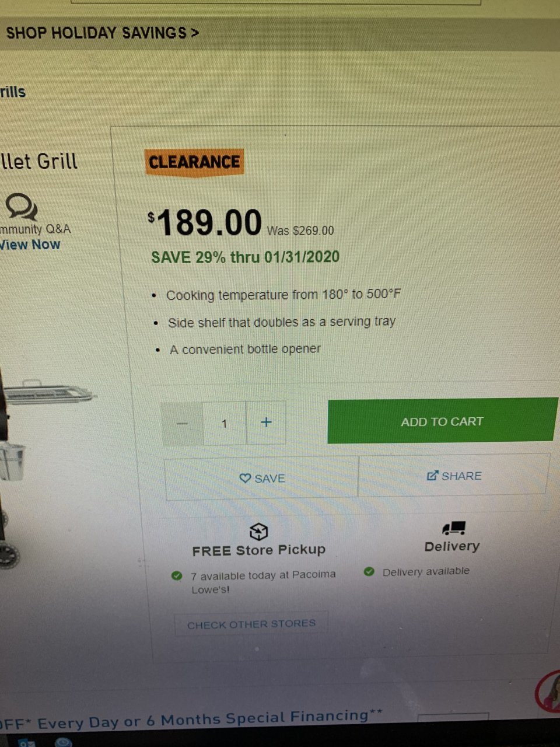560x747 pixels.
Task: Click the green checkmark beside store availability
Action: tap(177, 576)
